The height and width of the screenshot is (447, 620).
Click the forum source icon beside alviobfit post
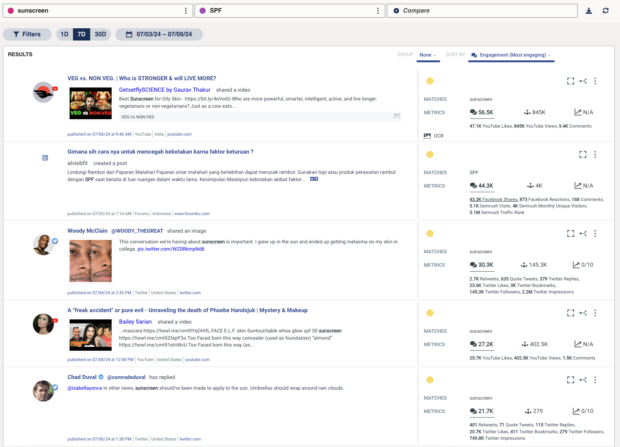45,158
